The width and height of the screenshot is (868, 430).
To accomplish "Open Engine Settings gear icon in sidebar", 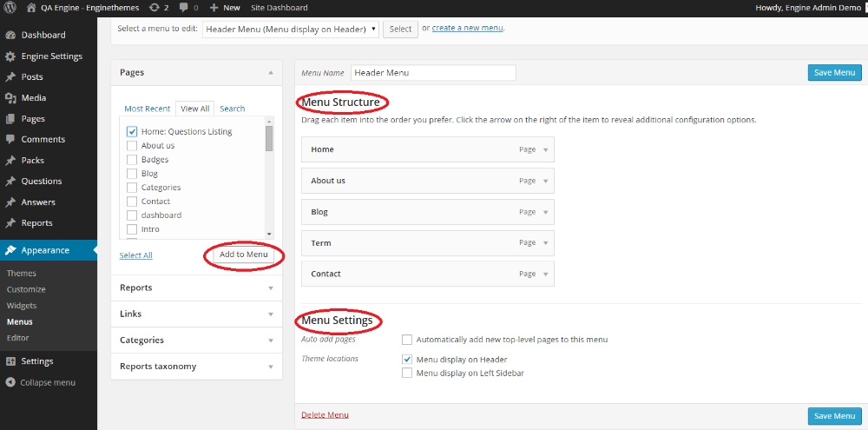I will tap(10, 56).
